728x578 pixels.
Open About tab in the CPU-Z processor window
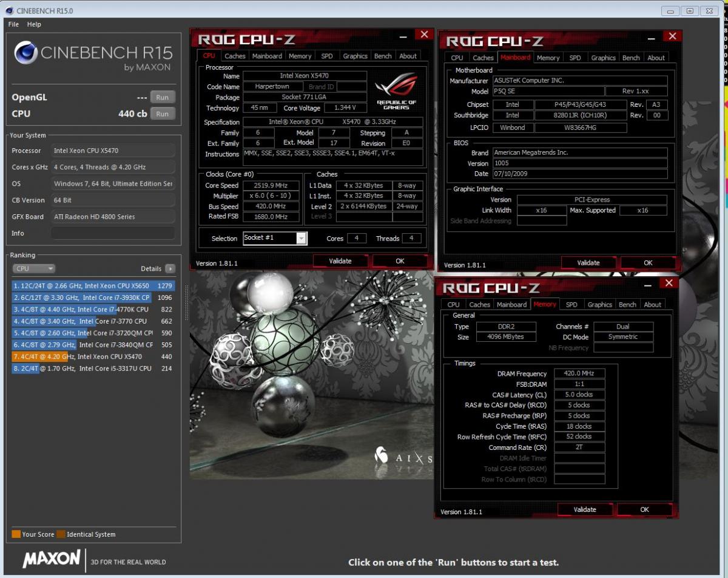click(x=408, y=56)
